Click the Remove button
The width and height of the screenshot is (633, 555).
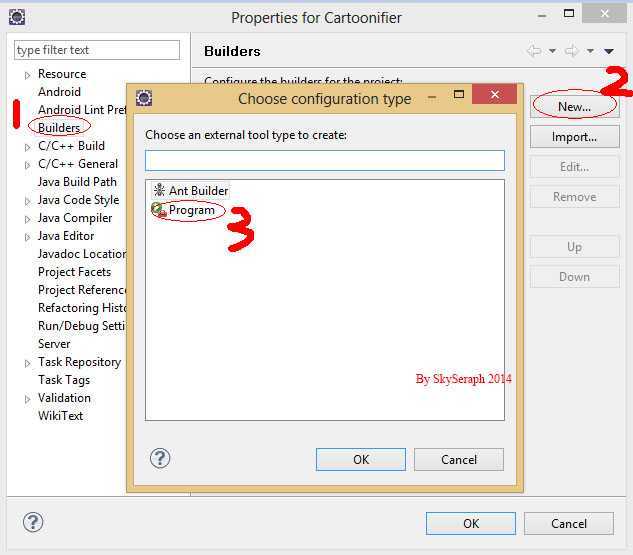click(x=574, y=197)
